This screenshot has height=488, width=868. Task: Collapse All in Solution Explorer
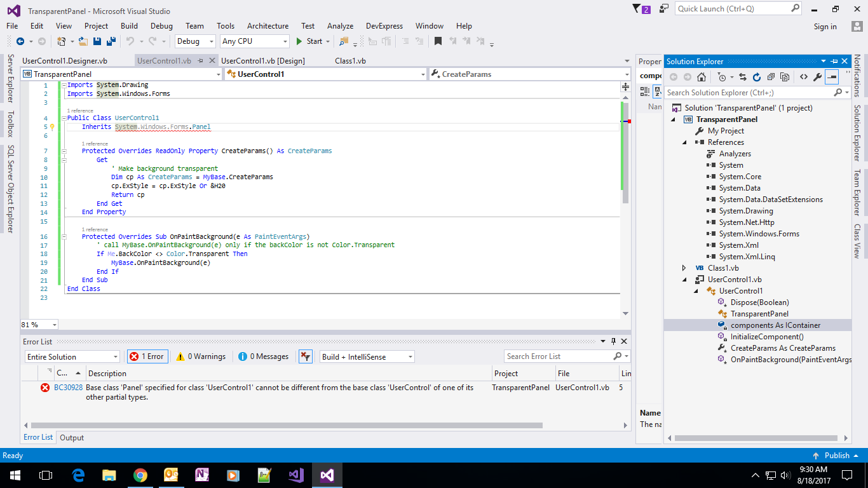(771, 77)
